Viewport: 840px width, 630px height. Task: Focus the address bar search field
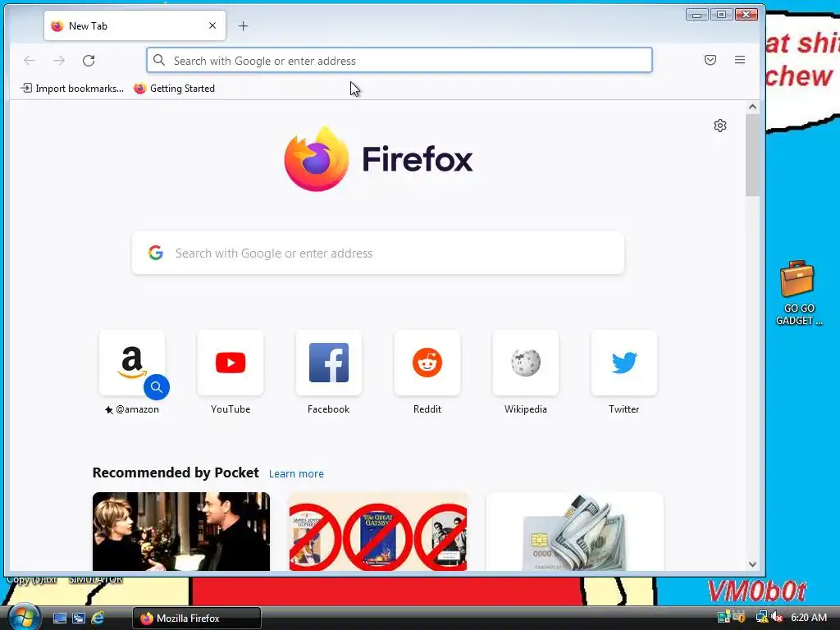coord(399,61)
